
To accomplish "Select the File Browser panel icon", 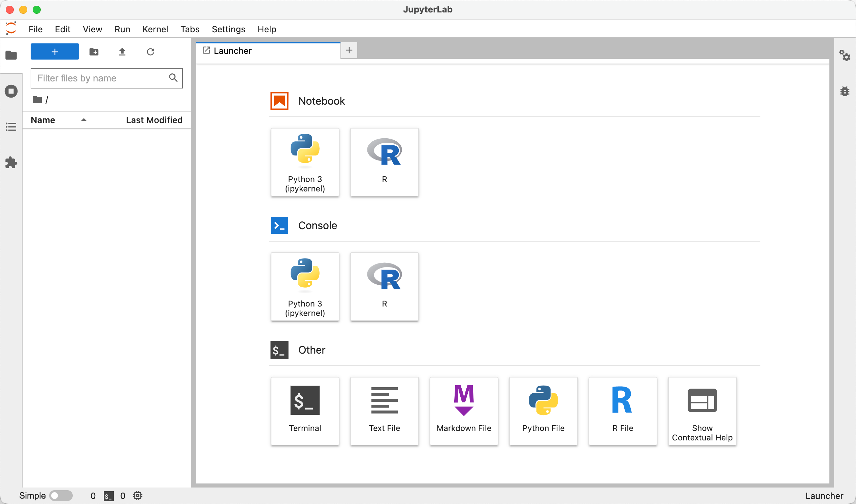I will (x=11, y=55).
